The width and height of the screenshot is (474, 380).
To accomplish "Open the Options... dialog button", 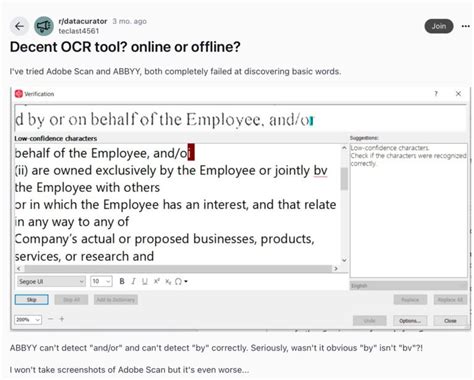I will click(410, 321).
